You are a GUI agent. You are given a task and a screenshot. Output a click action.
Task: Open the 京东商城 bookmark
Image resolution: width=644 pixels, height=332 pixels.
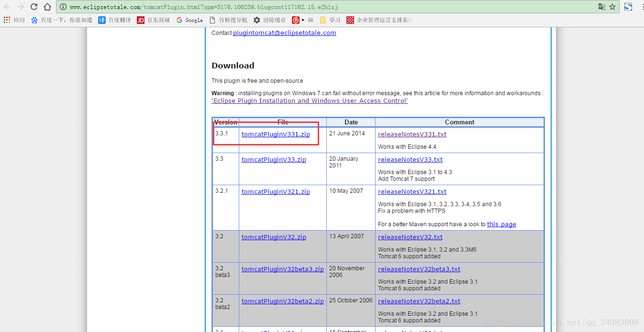click(x=153, y=20)
